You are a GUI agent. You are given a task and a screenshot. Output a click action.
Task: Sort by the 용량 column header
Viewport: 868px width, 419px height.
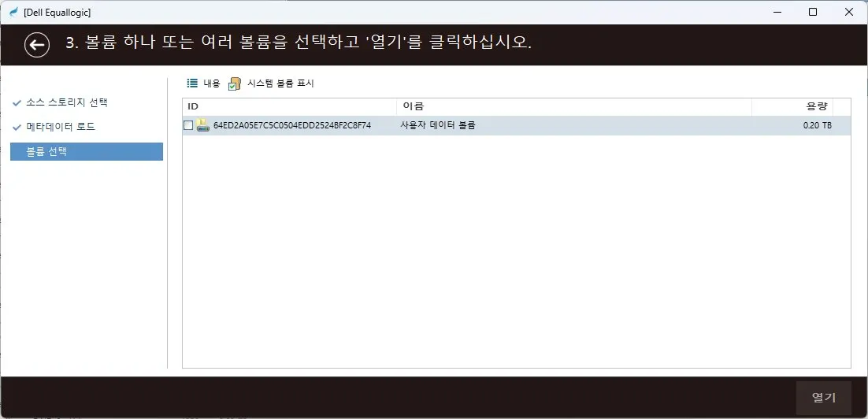(x=792, y=107)
